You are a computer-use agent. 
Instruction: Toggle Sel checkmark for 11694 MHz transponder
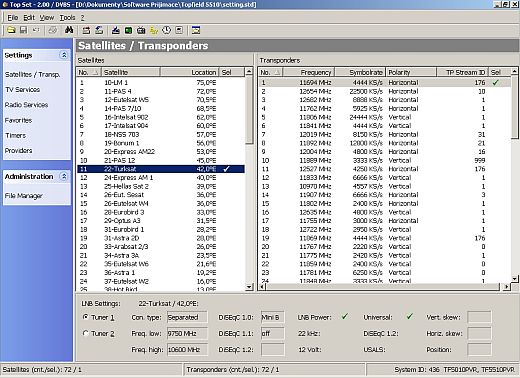(x=496, y=83)
